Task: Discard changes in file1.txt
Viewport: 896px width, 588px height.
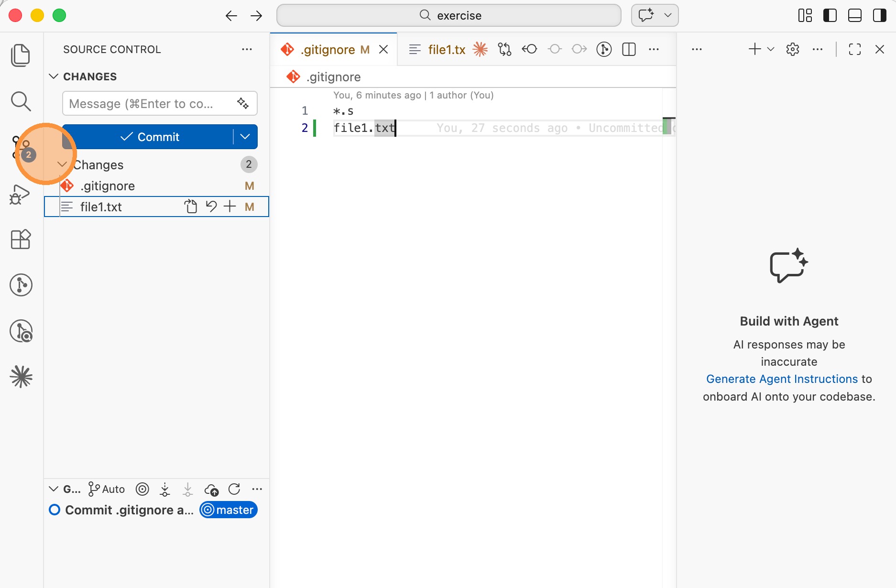Action: click(x=211, y=207)
